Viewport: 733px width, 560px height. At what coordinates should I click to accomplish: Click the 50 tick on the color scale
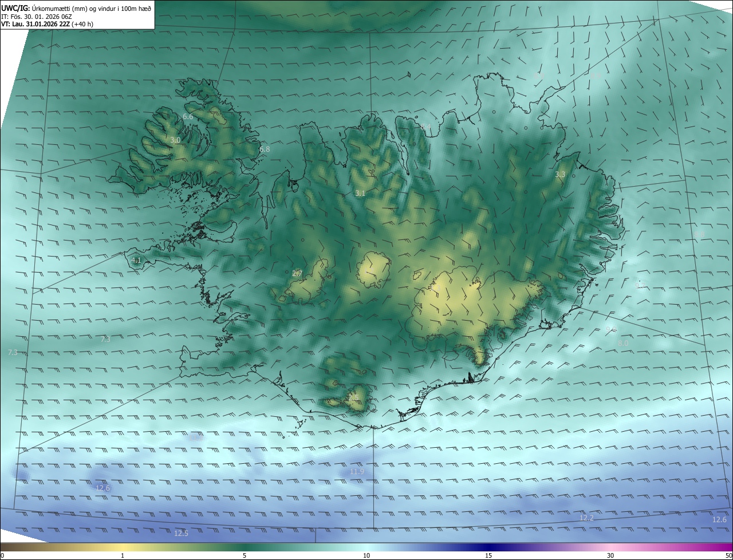[x=728, y=555]
